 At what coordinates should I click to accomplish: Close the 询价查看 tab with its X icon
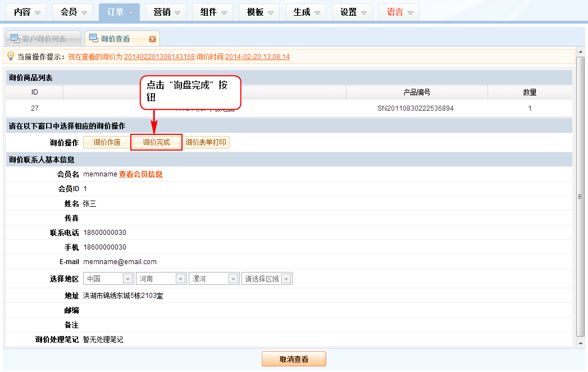click(x=152, y=39)
